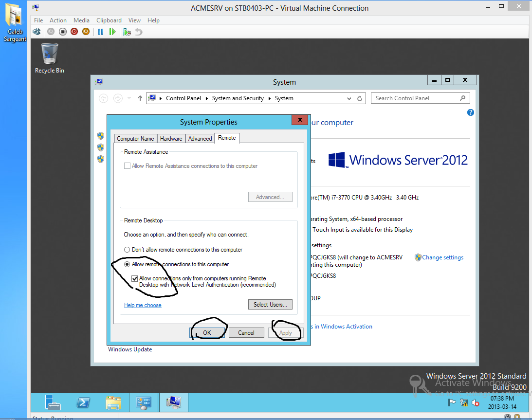Image resolution: width=532 pixels, height=420 pixels.
Task: Toggle Allow Remote Assistance connections checkbox
Action: (127, 166)
